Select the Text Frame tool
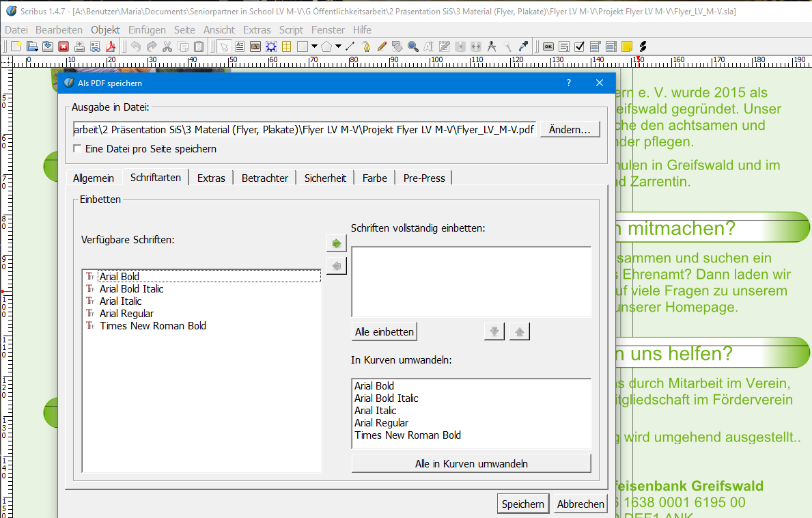 coord(240,46)
